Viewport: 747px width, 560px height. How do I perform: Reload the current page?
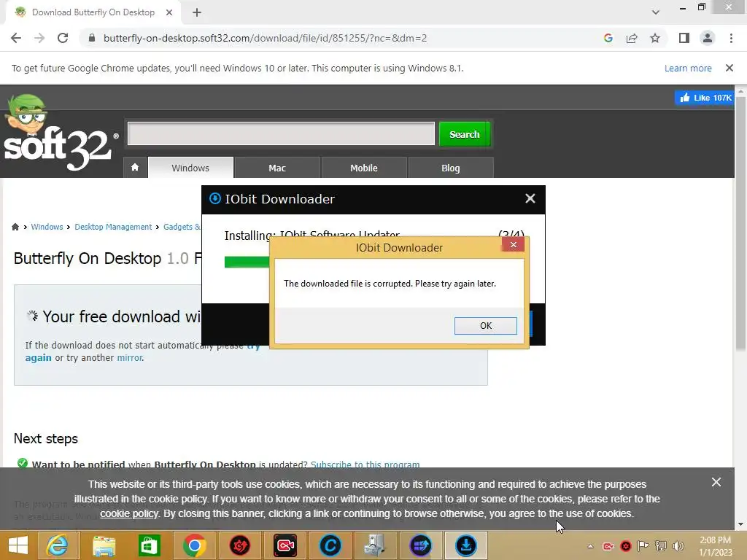(63, 38)
